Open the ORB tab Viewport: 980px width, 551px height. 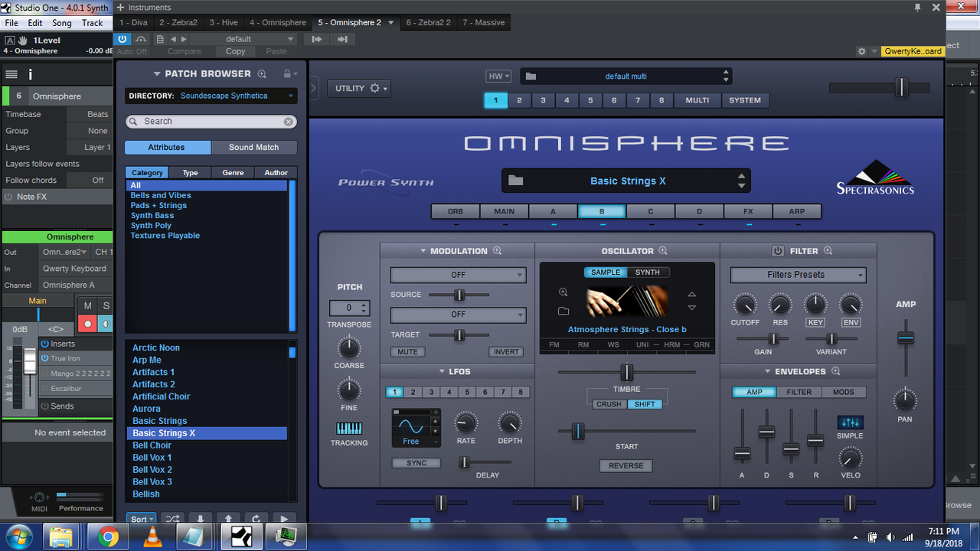pos(456,211)
